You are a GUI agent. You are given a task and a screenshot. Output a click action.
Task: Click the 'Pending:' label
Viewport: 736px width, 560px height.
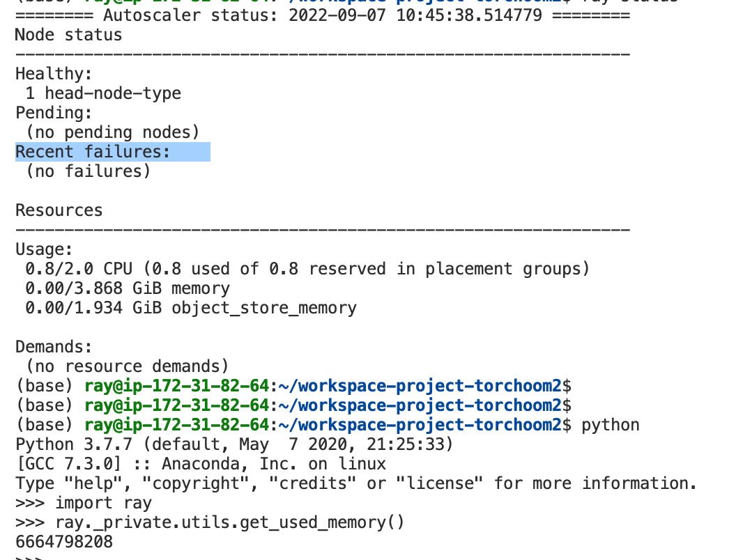(x=54, y=113)
